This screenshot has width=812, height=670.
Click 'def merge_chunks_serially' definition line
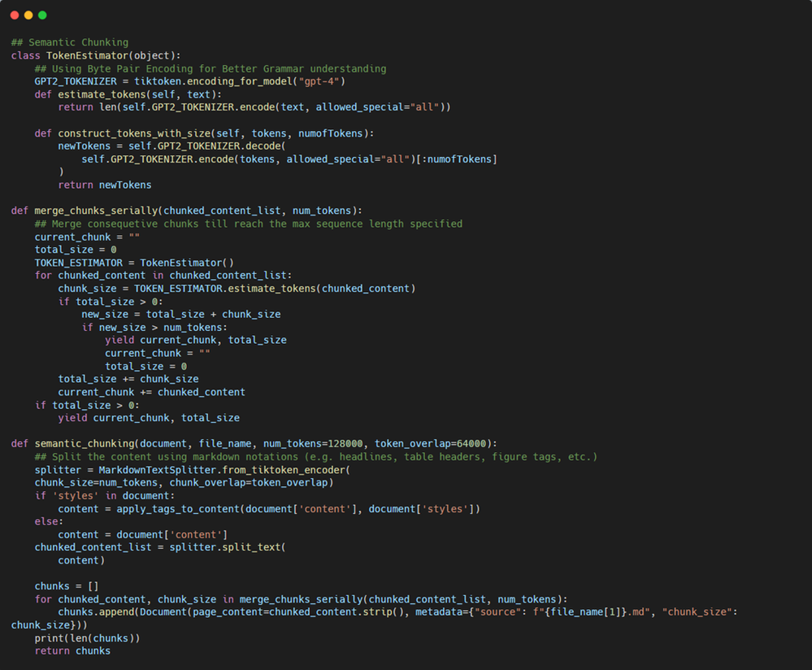click(186, 211)
